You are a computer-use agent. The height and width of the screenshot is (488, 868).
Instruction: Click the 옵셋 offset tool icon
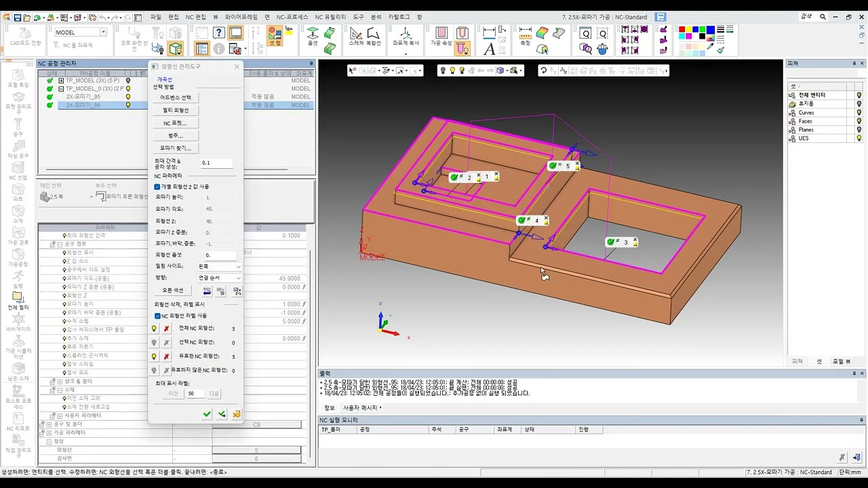coord(313,37)
